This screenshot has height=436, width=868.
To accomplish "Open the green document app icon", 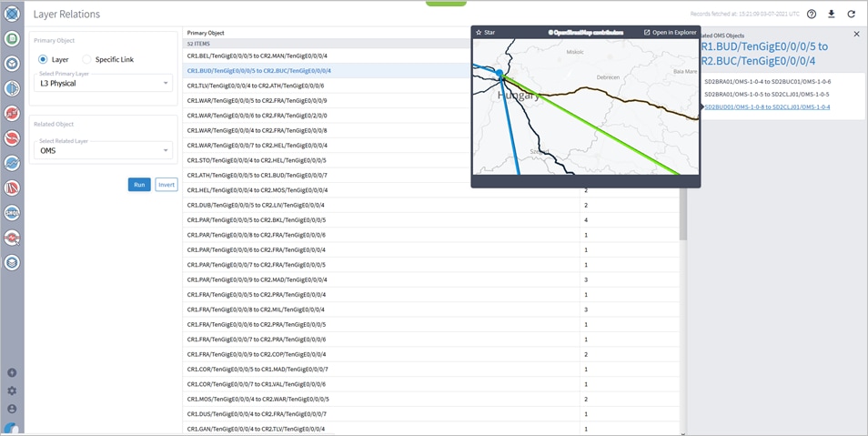I will [12, 39].
